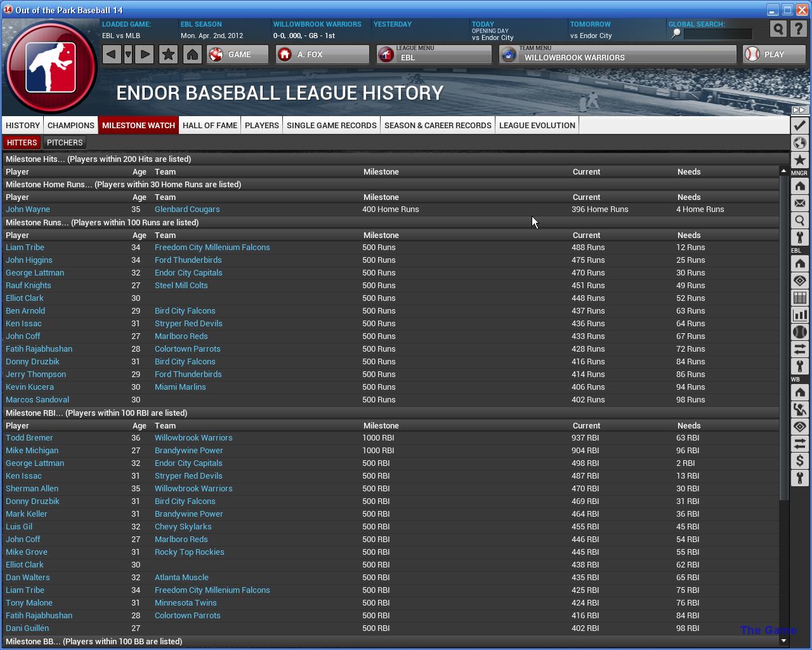Viewport: 812px width, 650px height.
Task: Click the milestone list scrollbar down arrow
Action: coord(783,640)
